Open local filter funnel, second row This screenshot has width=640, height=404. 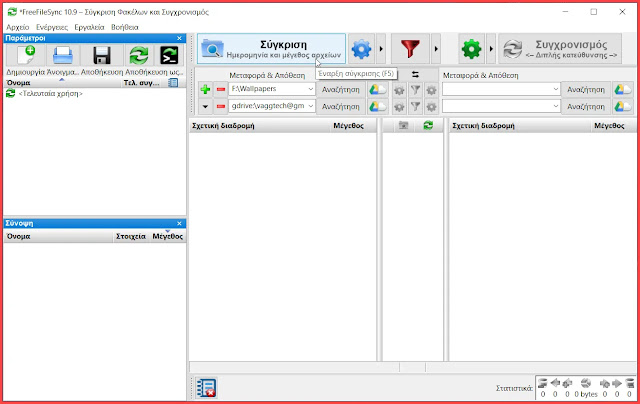pyautogui.click(x=415, y=107)
